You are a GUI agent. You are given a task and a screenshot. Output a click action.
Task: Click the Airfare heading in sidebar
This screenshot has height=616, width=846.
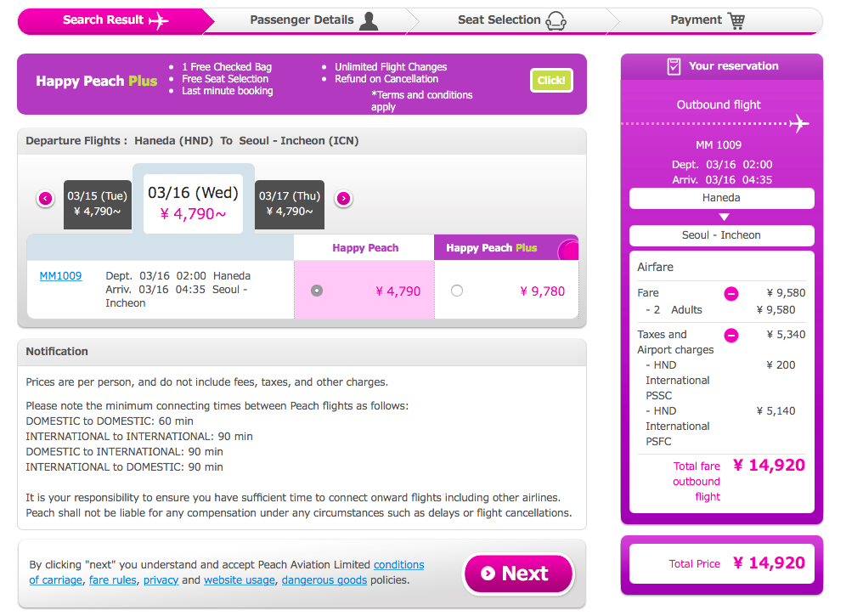[x=655, y=268]
